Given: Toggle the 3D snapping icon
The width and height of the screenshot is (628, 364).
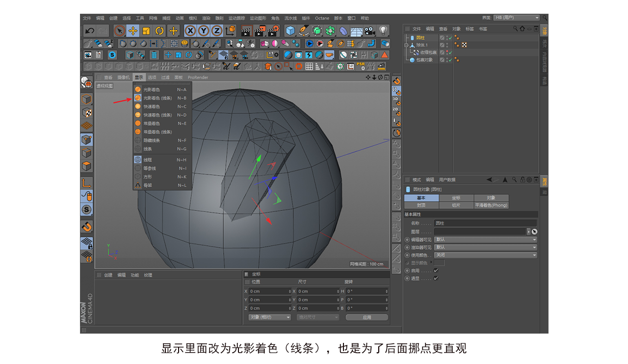Looking at the screenshot, I should tap(396, 102).
